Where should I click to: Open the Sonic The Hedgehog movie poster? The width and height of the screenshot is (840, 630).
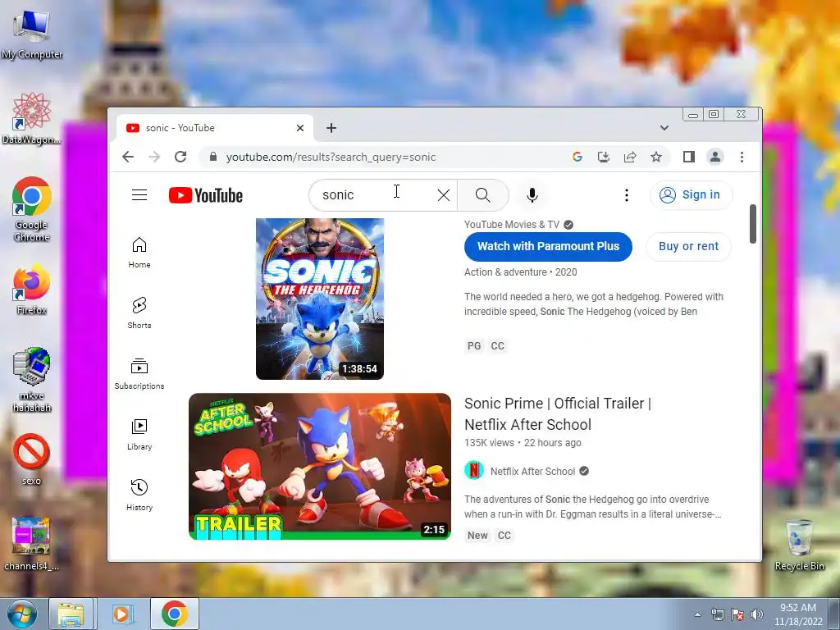point(320,299)
